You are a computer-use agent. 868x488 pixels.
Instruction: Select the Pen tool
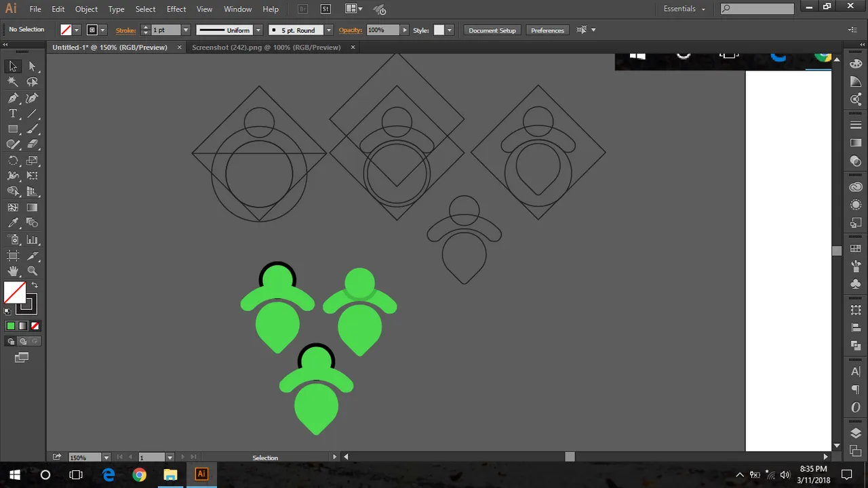(13, 98)
